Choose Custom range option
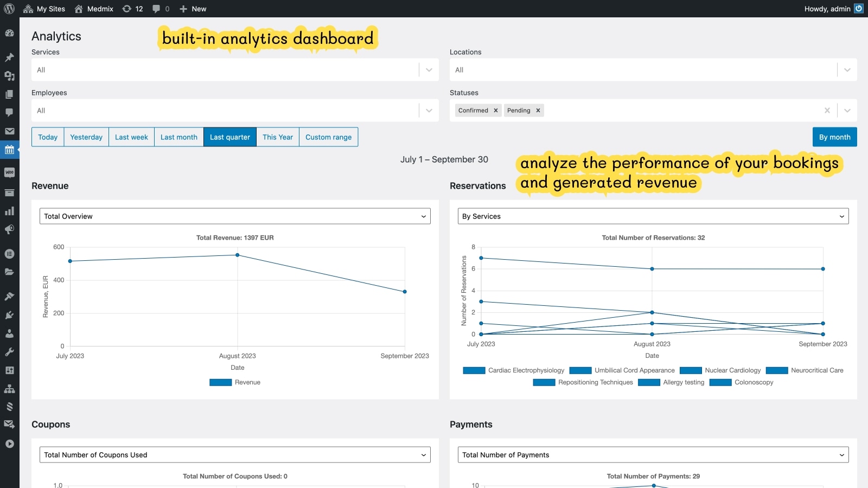Image resolution: width=868 pixels, height=488 pixels. pos(328,137)
